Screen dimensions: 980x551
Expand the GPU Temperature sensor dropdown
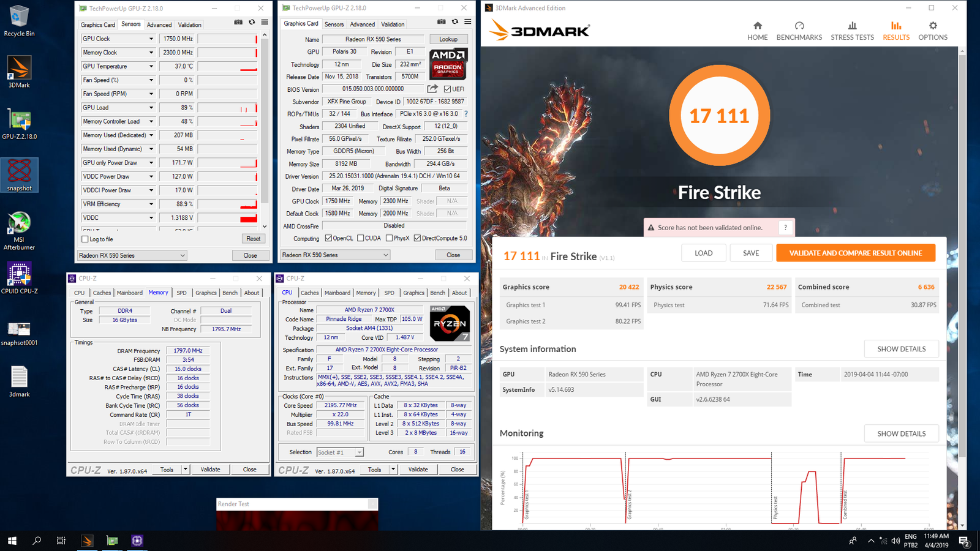151,66
